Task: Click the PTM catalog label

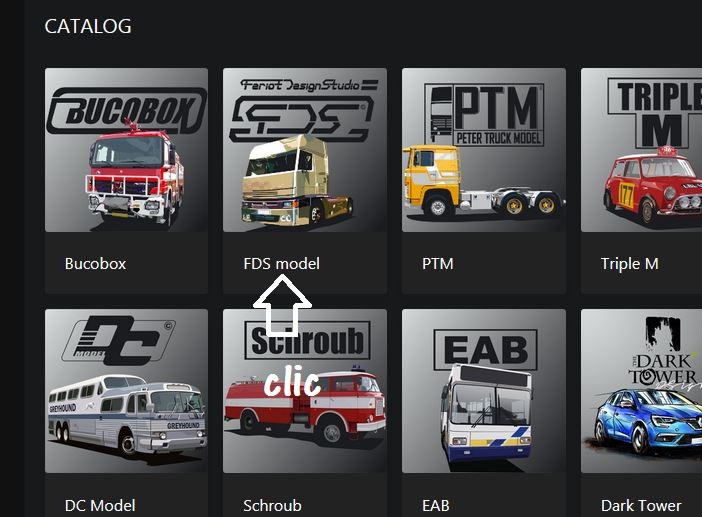Action: point(437,264)
